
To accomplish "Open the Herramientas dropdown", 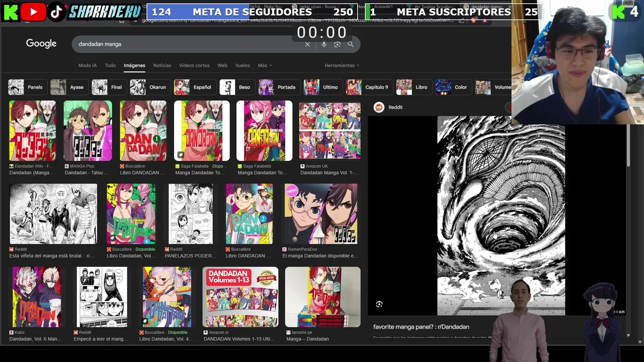I will (x=342, y=65).
